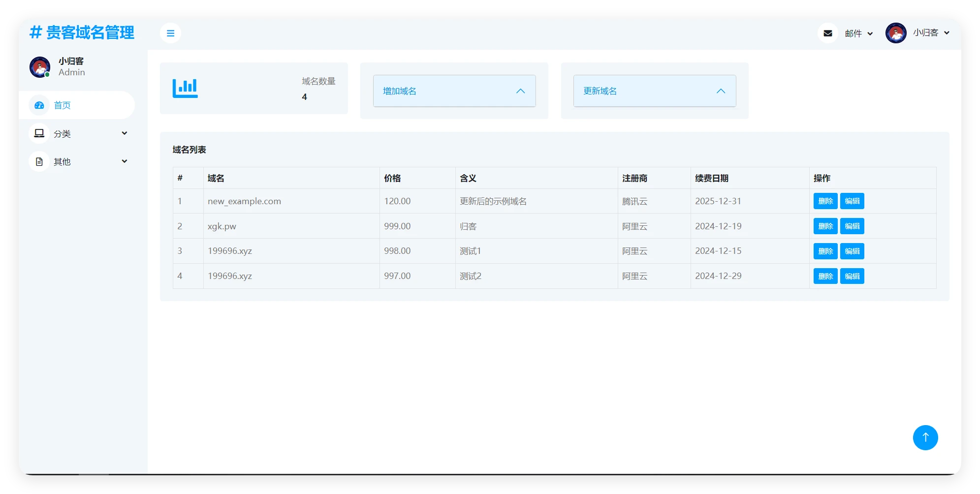
Task: Click sidebar profile avatar of 小归客
Action: click(40, 67)
